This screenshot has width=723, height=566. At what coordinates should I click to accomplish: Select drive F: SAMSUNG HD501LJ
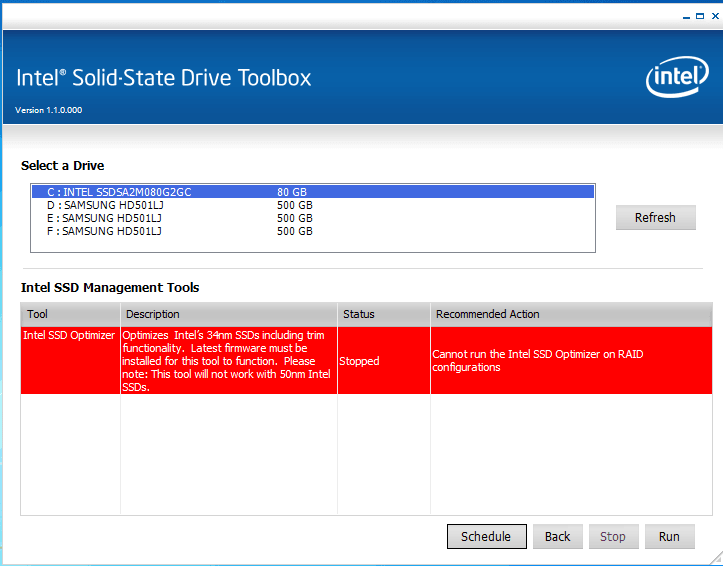click(x=313, y=231)
